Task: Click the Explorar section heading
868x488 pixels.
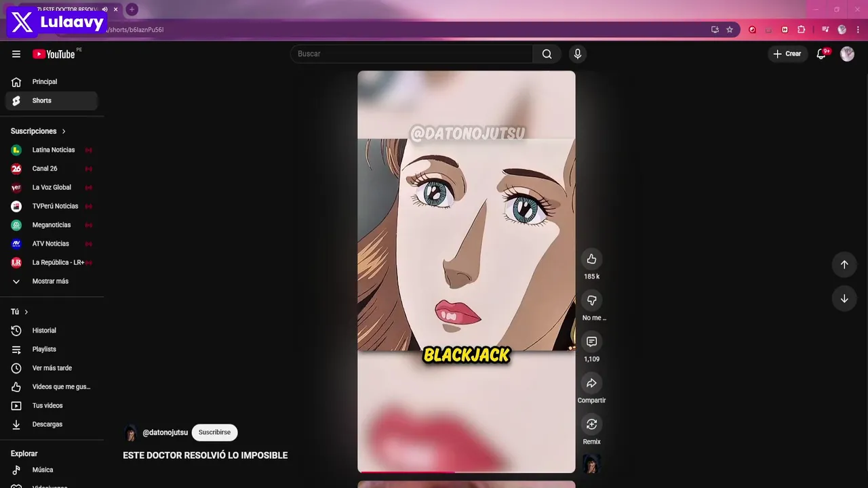Action: [24, 453]
